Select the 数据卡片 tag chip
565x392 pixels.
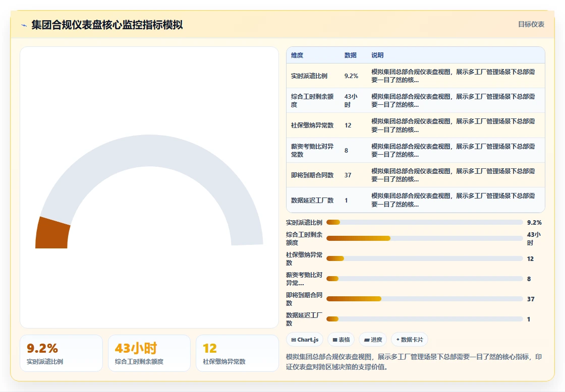pos(409,340)
